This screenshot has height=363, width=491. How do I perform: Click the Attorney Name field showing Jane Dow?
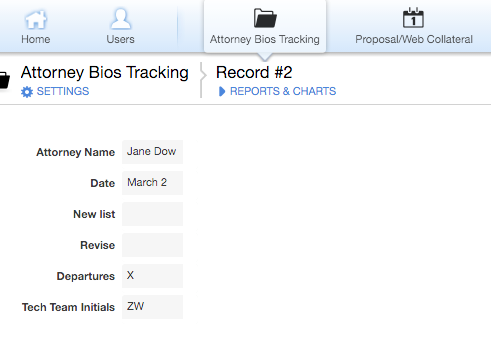[152, 152]
